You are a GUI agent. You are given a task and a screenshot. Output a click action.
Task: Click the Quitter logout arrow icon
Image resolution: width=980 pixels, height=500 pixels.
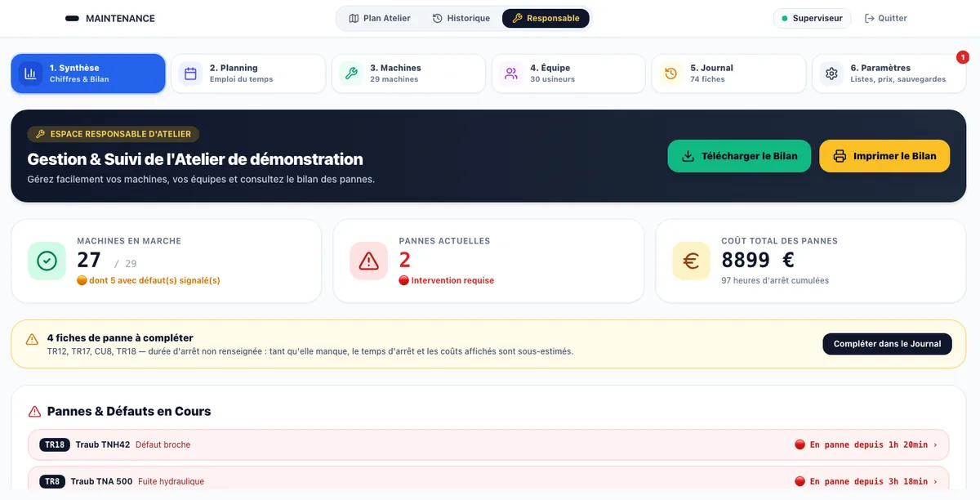[869, 18]
